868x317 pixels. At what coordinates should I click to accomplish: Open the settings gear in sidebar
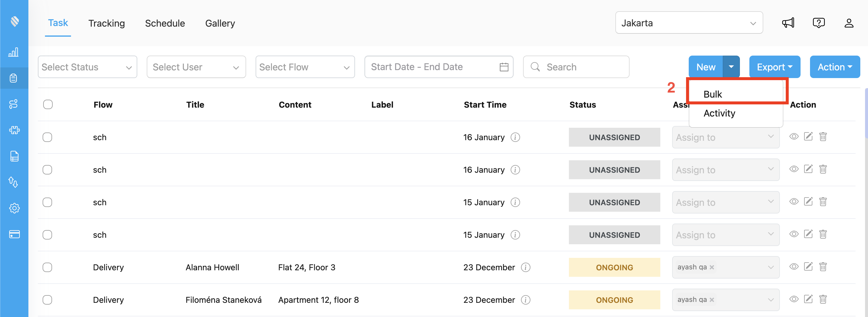point(14,208)
